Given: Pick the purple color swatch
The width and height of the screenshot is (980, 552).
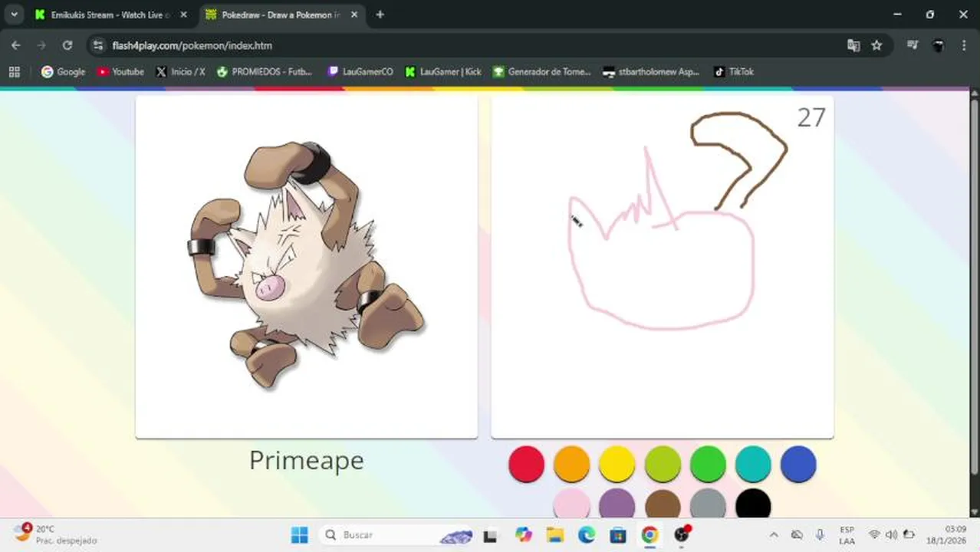Looking at the screenshot, I should click(x=617, y=504).
